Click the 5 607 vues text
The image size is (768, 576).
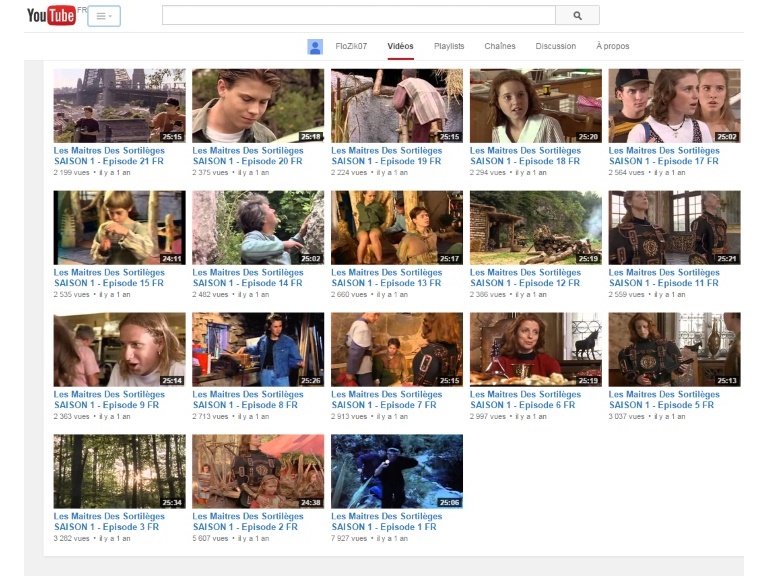(x=211, y=538)
